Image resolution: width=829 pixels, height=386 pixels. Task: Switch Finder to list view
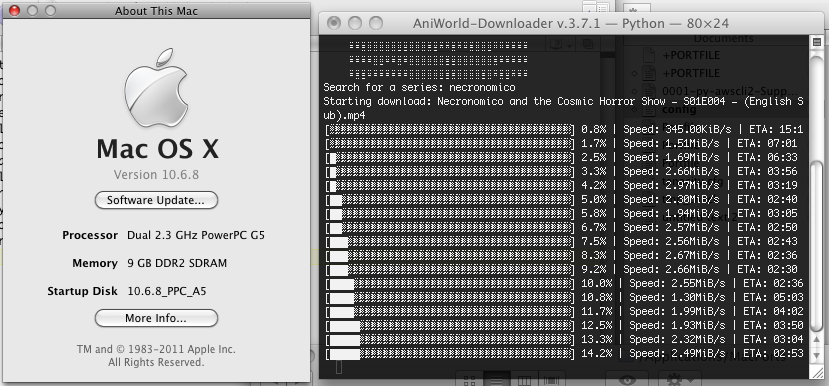click(x=497, y=380)
